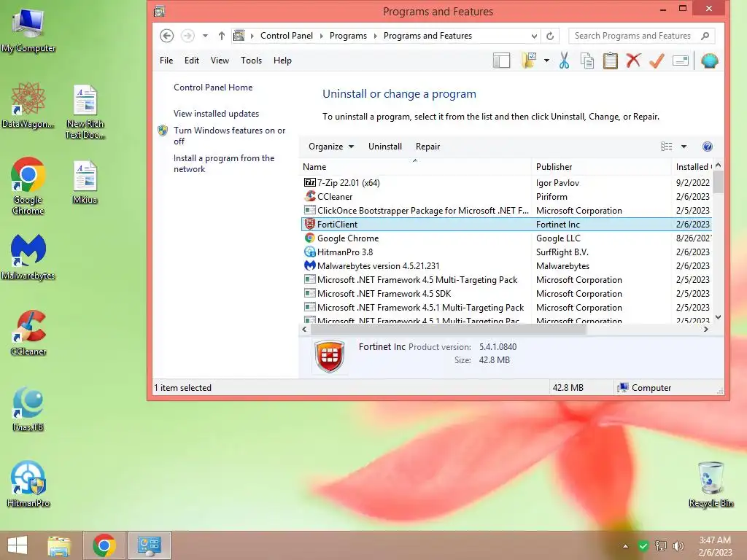Select the Recycle Bin desktop icon
The image size is (747, 560).
[711, 484]
